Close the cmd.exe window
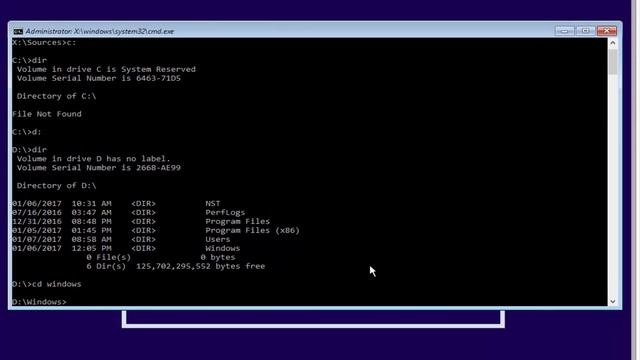 (607, 31)
